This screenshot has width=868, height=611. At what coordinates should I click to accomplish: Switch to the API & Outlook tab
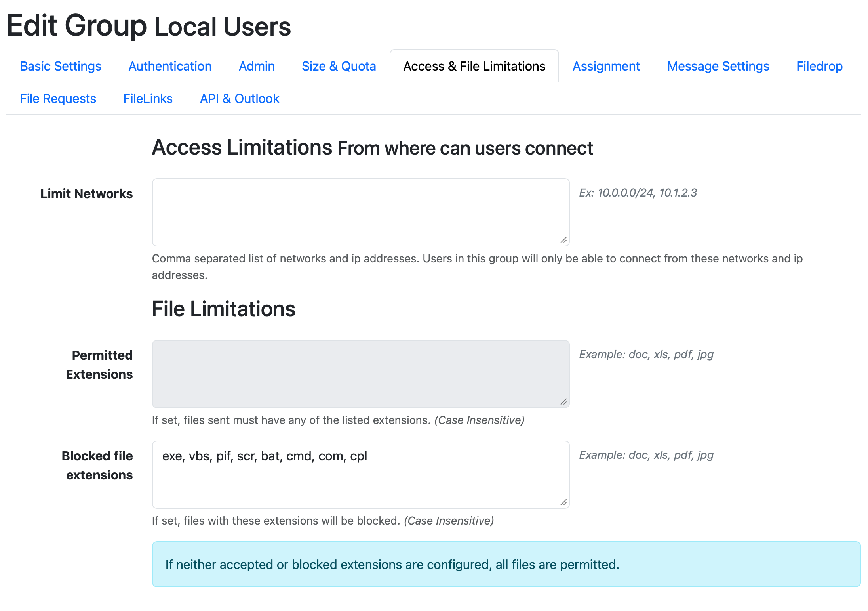239,99
